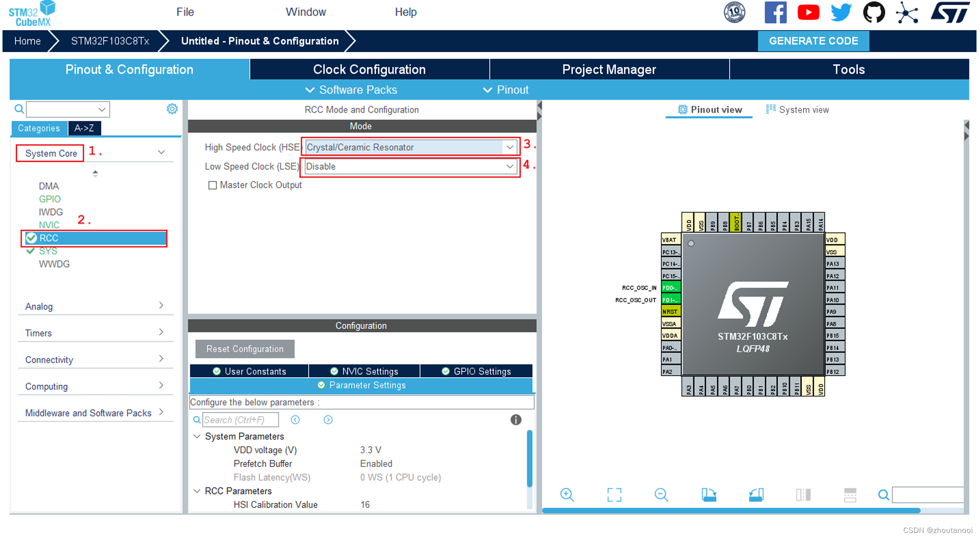
Task: Open the User Constants tab
Action: (x=249, y=371)
